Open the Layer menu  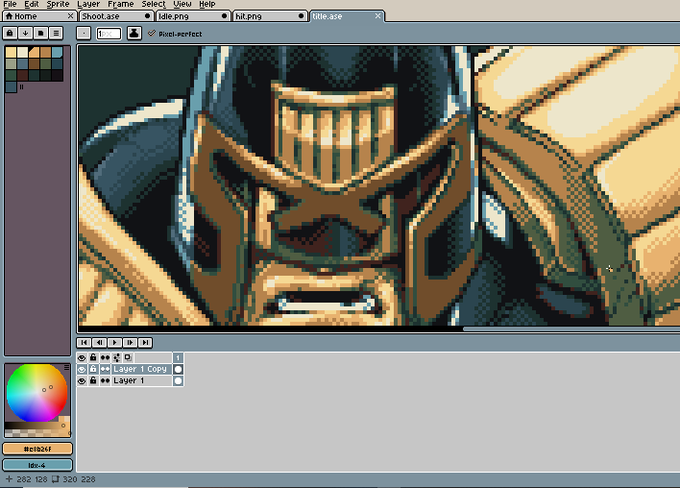pos(88,4)
